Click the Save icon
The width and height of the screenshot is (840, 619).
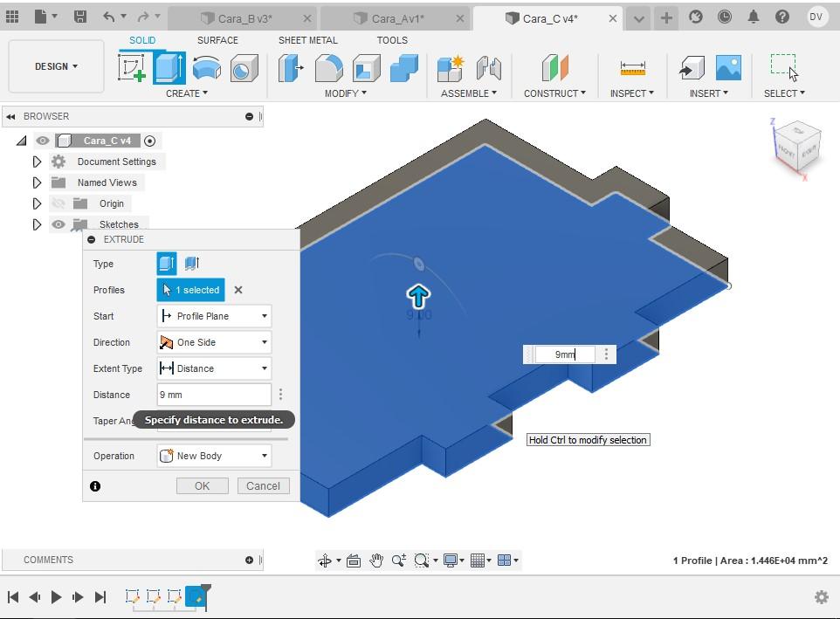(79, 17)
